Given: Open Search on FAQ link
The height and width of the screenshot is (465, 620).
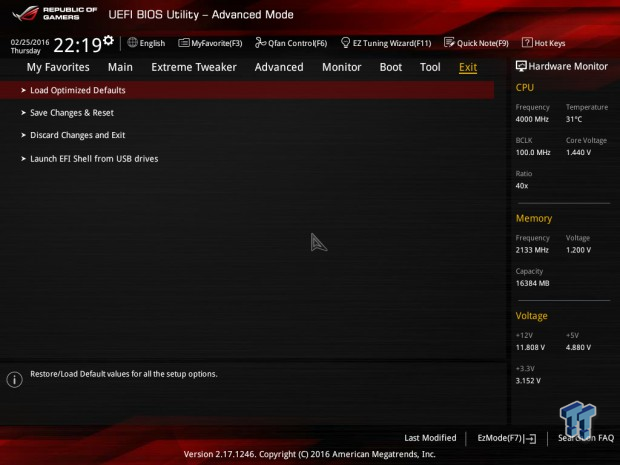Looking at the screenshot, I should click(586, 438).
